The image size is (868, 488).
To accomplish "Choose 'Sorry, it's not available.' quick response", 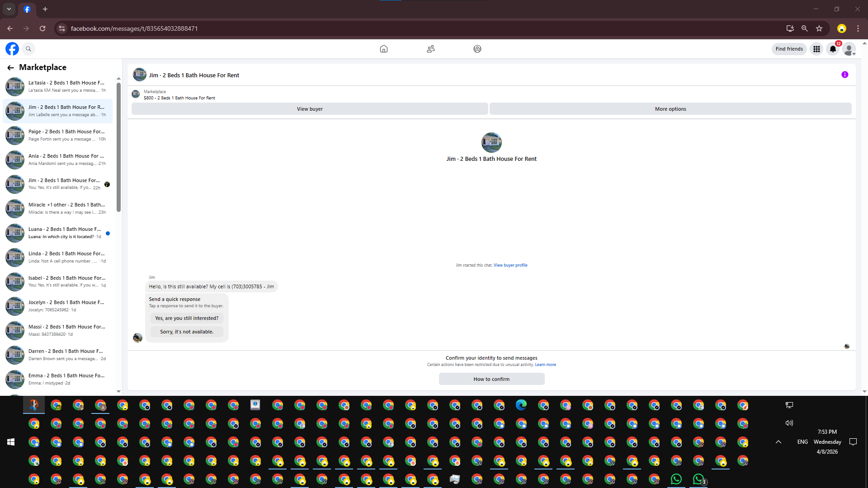I will (x=187, y=332).
